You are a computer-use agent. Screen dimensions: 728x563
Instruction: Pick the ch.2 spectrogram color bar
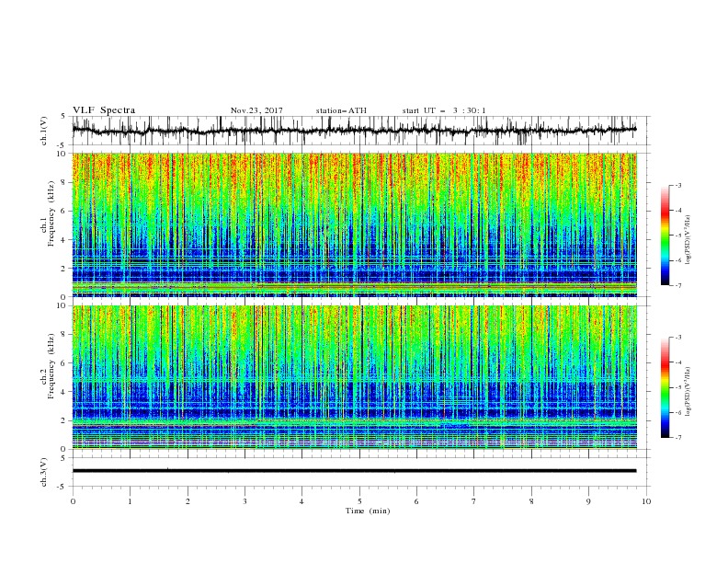click(665, 387)
